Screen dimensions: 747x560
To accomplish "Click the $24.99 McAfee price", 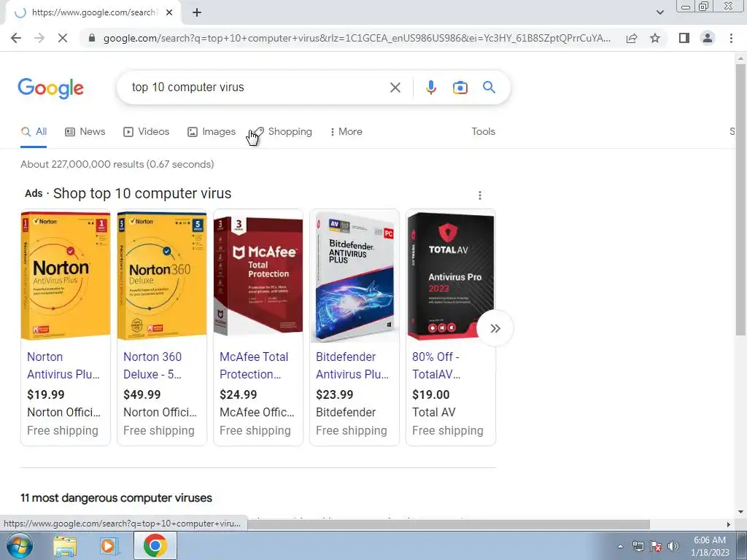I will [x=239, y=394].
